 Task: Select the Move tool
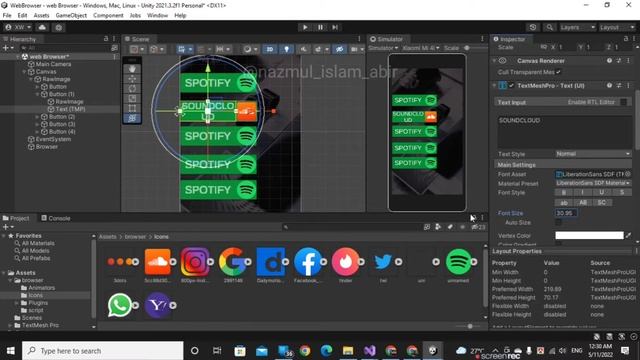(132, 79)
